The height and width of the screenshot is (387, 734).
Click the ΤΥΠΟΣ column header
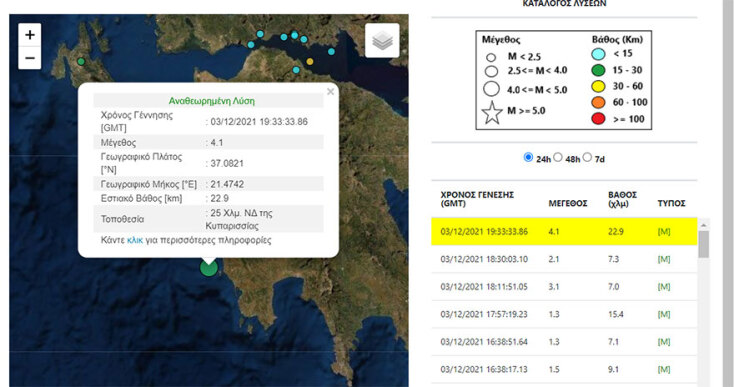(671, 203)
